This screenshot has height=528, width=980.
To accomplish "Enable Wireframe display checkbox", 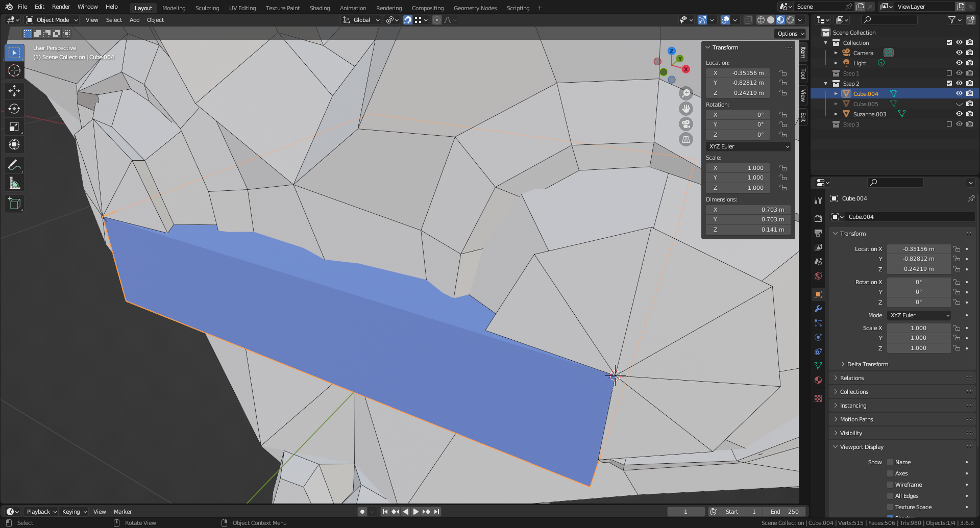I will click(x=890, y=485).
